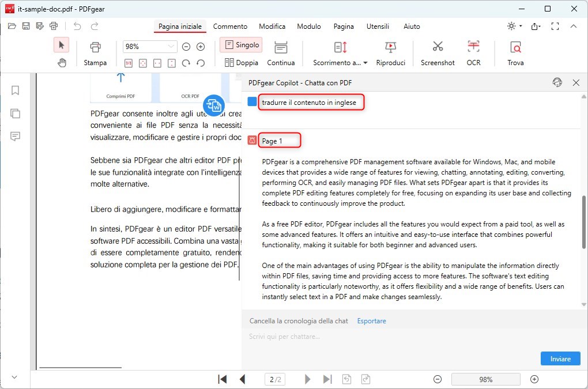Run the OCR tool
Image resolution: width=588 pixels, height=389 pixels.
(x=473, y=54)
